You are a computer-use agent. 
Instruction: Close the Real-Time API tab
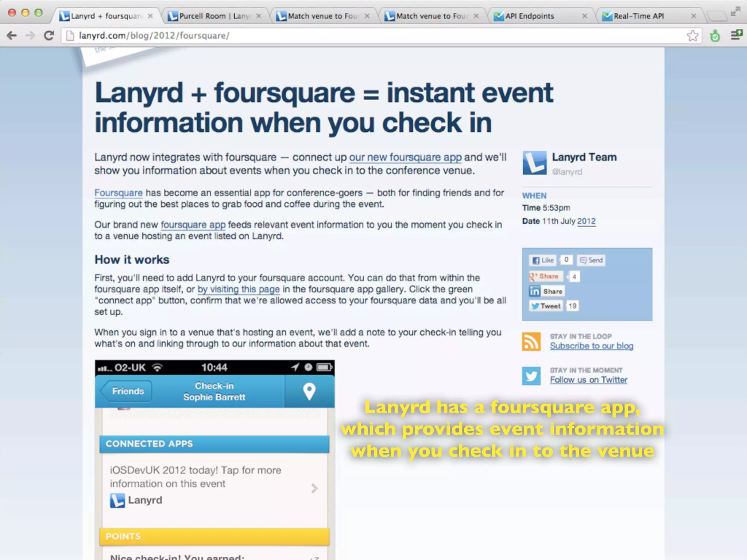(x=693, y=16)
